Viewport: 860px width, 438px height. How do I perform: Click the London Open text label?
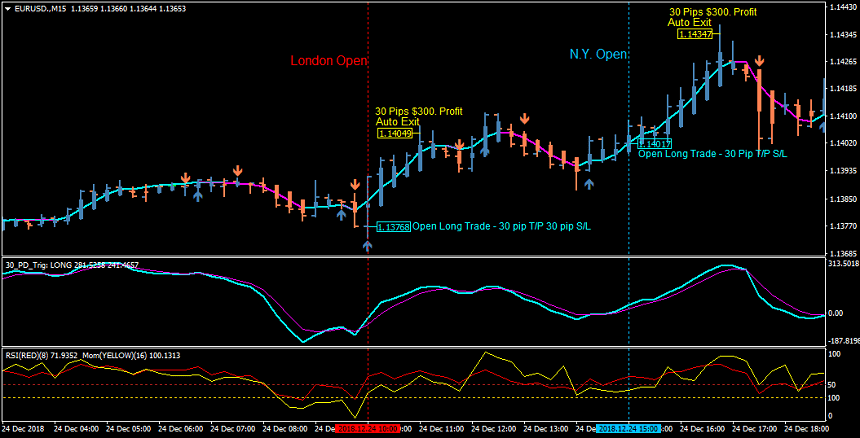(329, 61)
